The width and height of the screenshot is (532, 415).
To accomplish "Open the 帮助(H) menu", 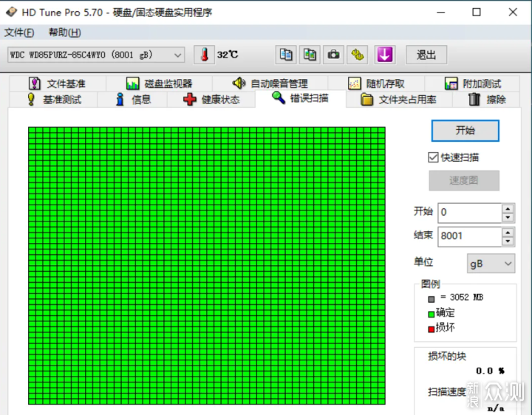I will pyautogui.click(x=65, y=32).
